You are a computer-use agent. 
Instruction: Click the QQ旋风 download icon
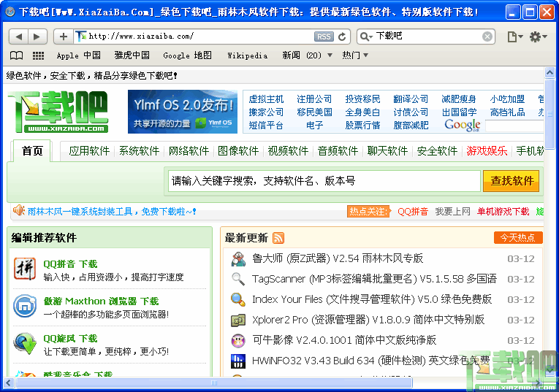(x=25, y=344)
